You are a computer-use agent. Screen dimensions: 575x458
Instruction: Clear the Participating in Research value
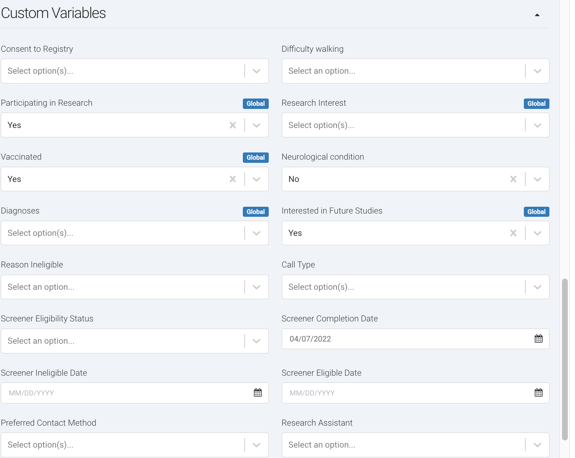click(x=232, y=125)
